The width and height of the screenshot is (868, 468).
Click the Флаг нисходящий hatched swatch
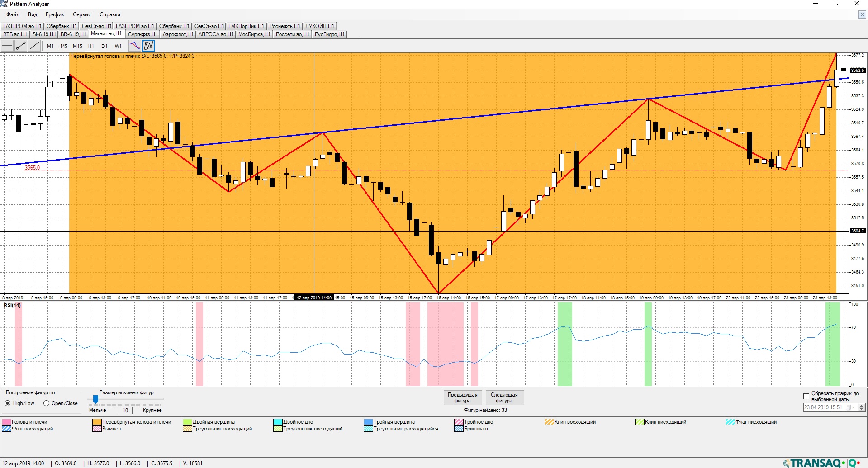(x=730, y=422)
